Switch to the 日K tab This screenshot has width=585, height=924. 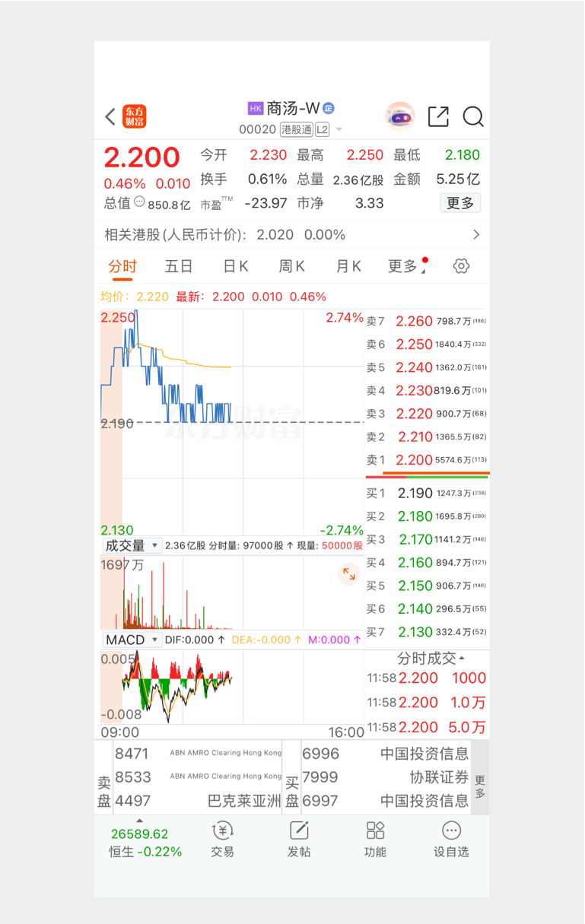(236, 266)
